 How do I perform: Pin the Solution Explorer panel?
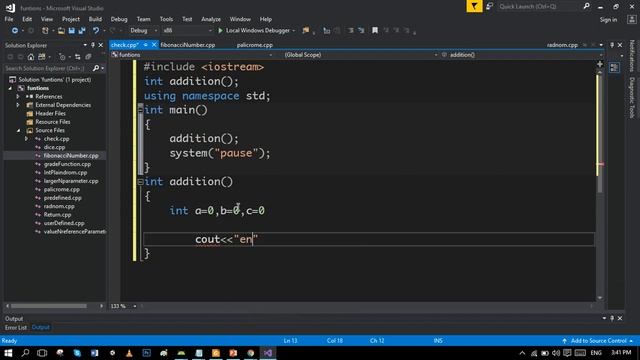click(93, 45)
